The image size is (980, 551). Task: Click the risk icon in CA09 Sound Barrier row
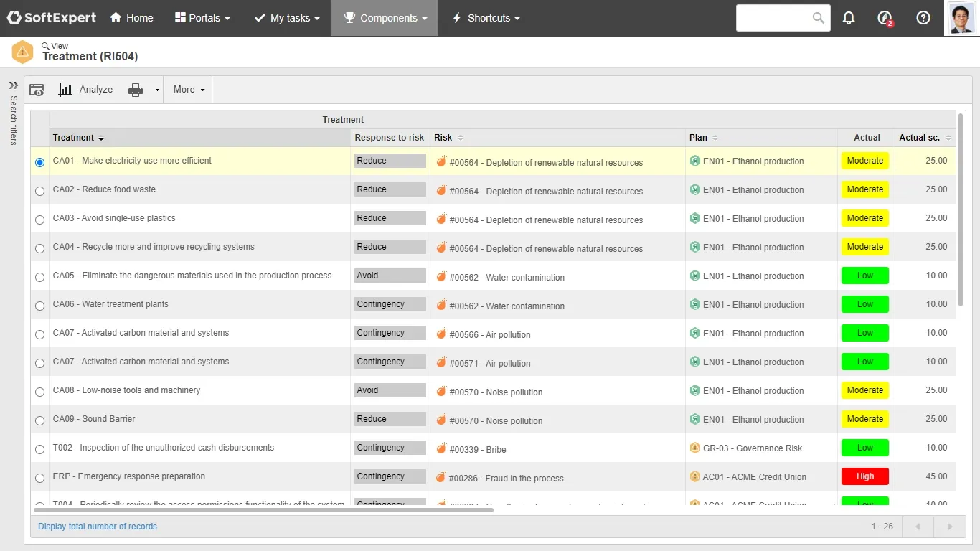pyautogui.click(x=441, y=419)
